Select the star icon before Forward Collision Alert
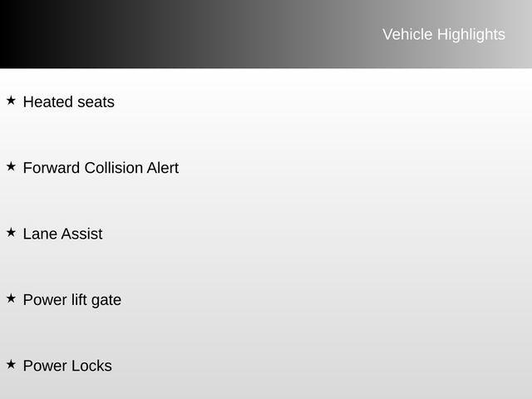The image size is (532, 399). (11, 166)
